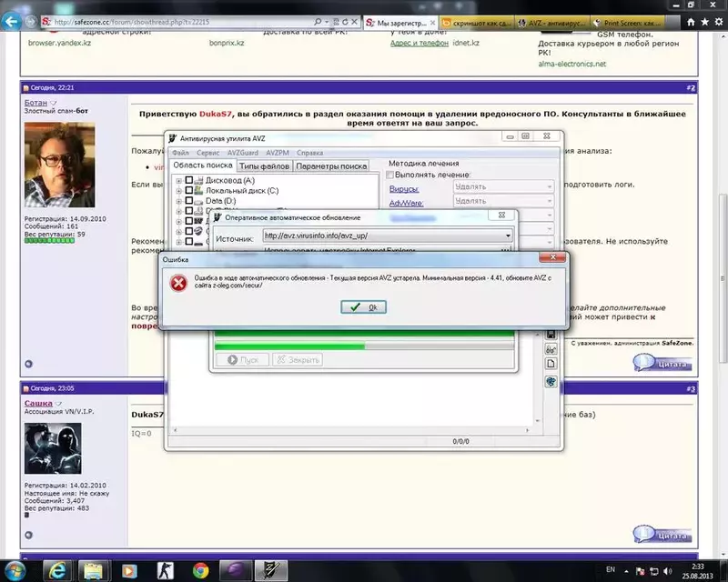Open the Файл menu in AVZ
The image size is (728, 582).
[x=180, y=153]
